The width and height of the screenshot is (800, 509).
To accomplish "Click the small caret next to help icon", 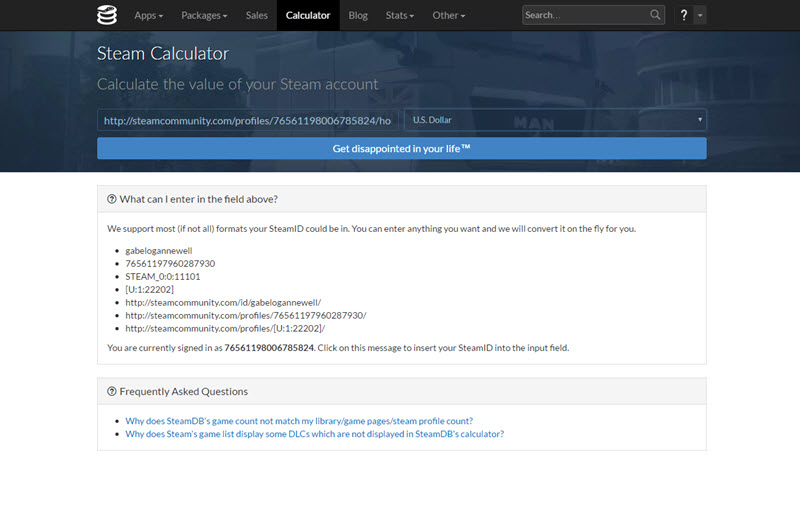I will (x=700, y=15).
